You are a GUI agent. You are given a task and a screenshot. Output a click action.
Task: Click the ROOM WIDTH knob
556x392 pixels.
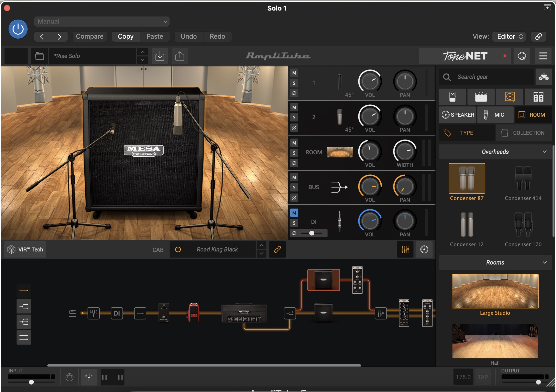tap(405, 151)
